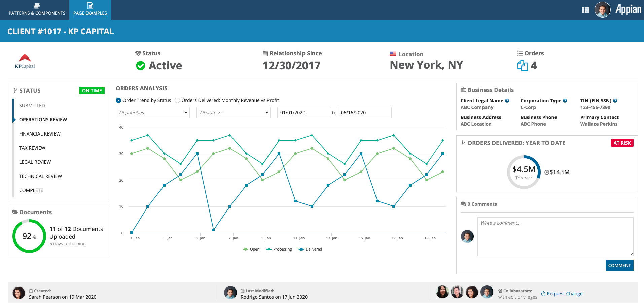The image size is (644, 307).
Task: Click the 92% documents progress ring
Action: [29, 236]
